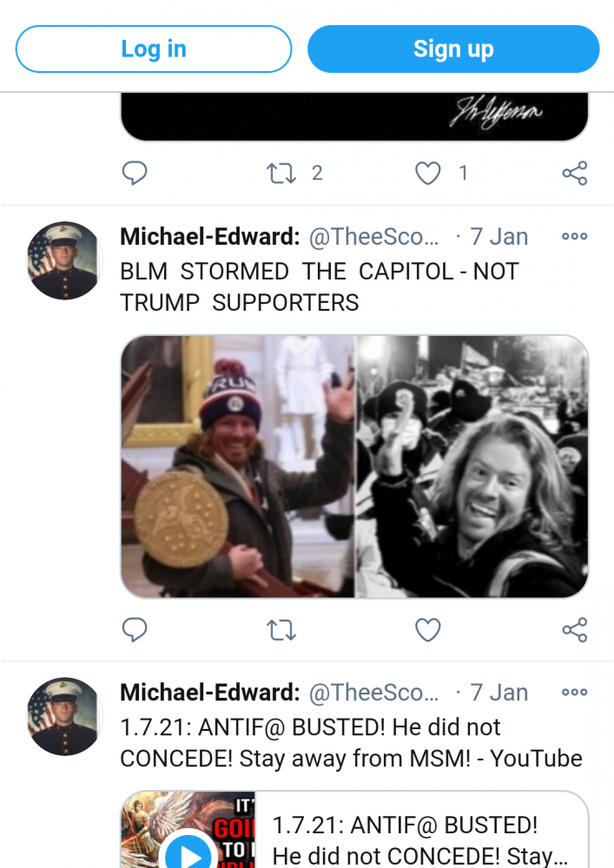Open more options on ANTIF@ BUSTED tweet
The image size is (614, 868).
click(574, 692)
